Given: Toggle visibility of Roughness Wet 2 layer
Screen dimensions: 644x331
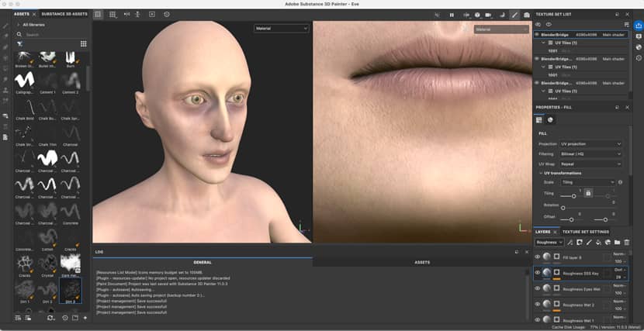Looking at the screenshot, I should [537, 305].
